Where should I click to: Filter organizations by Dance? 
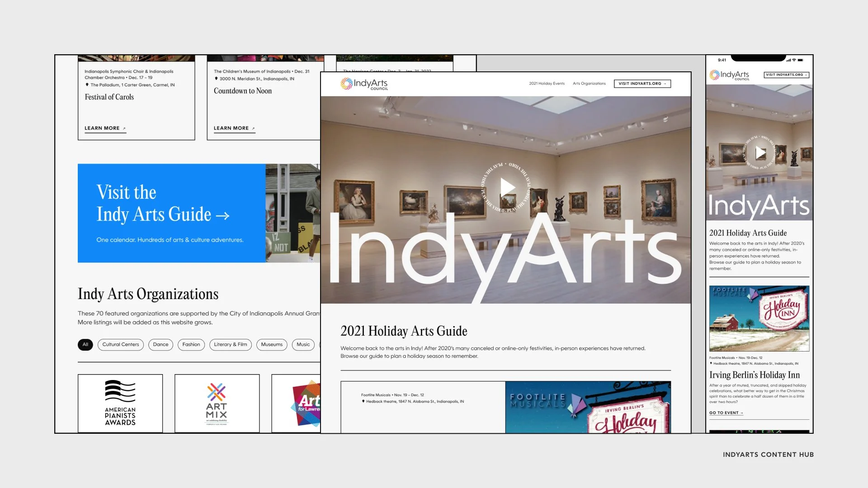click(x=160, y=344)
